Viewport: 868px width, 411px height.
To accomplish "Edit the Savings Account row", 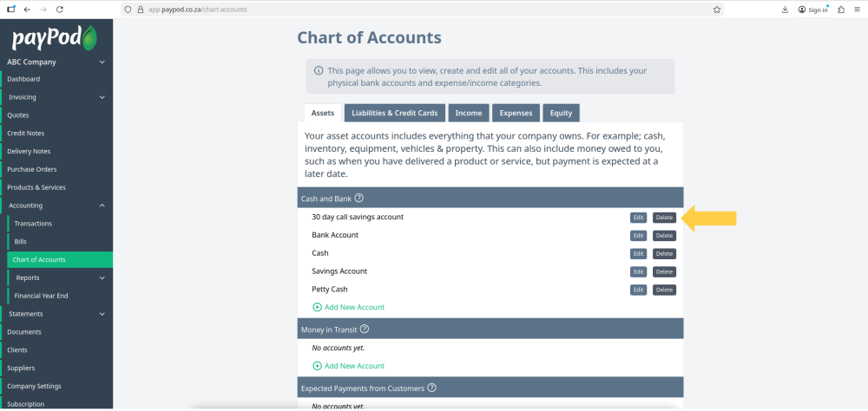I will 638,271.
